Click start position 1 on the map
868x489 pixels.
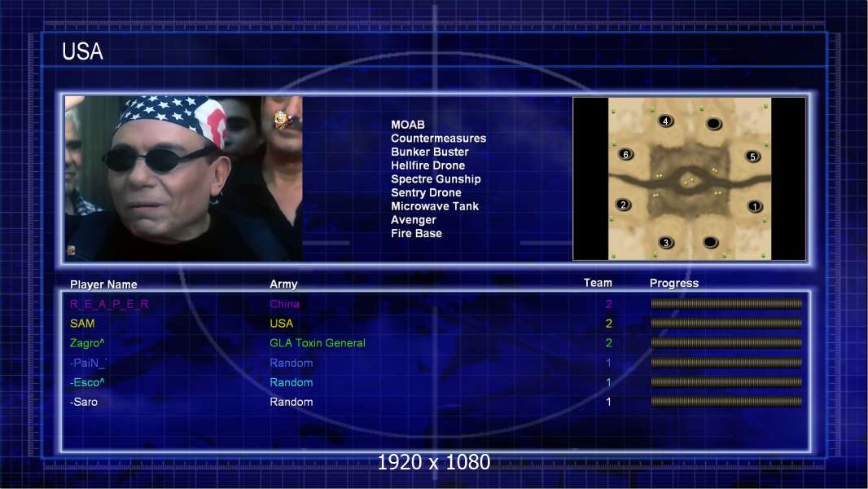pos(755,206)
